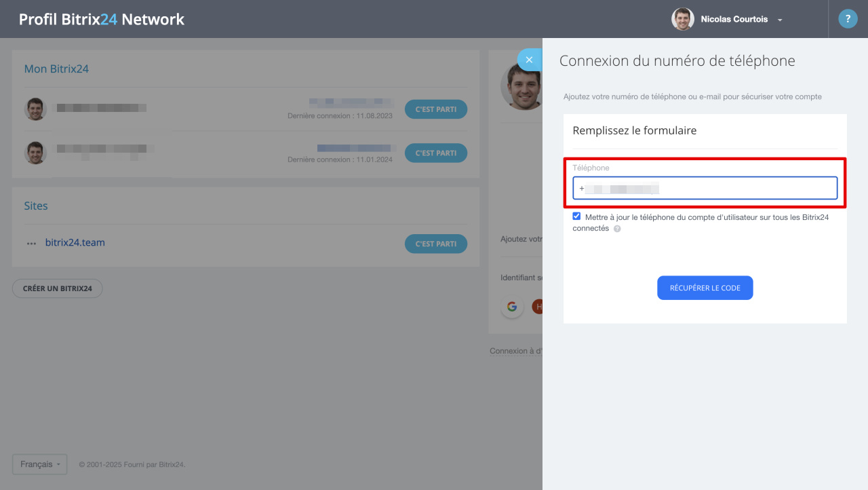This screenshot has height=490, width=868.
Task: Open the three-dots menu beside bitrix24.team
Action: coord(31,244)
